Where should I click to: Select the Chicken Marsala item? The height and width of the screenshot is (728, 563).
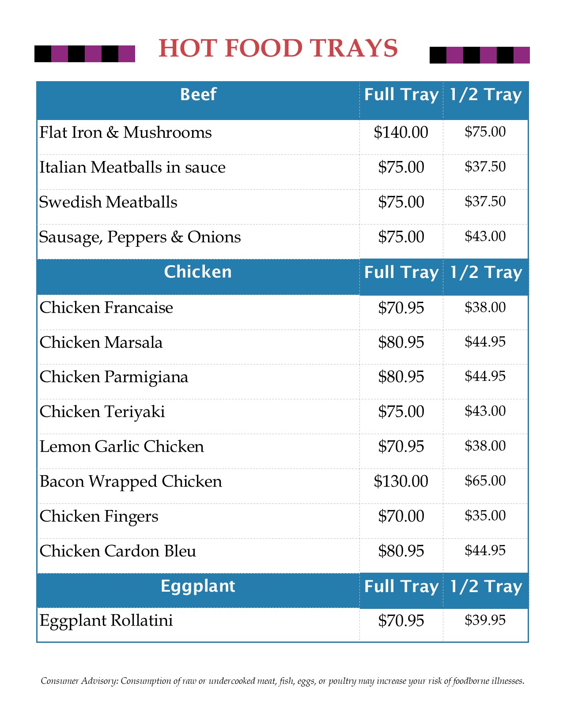coord(101,342)
